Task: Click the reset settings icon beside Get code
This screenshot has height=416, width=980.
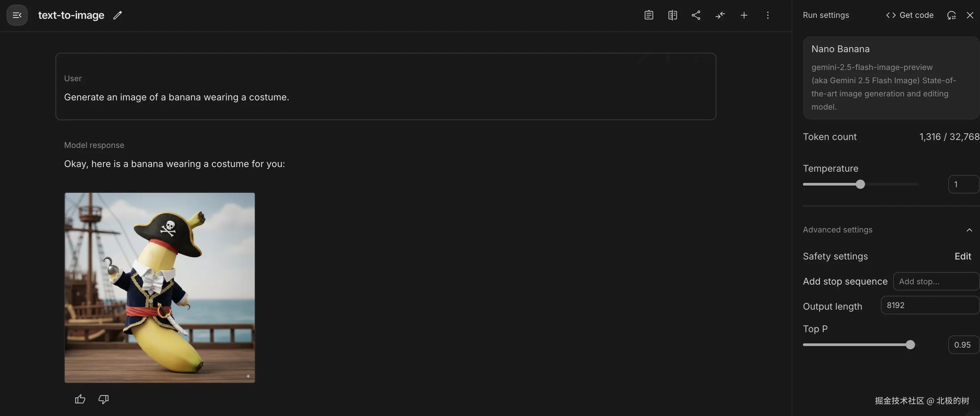Action: [x=951, y=15]
